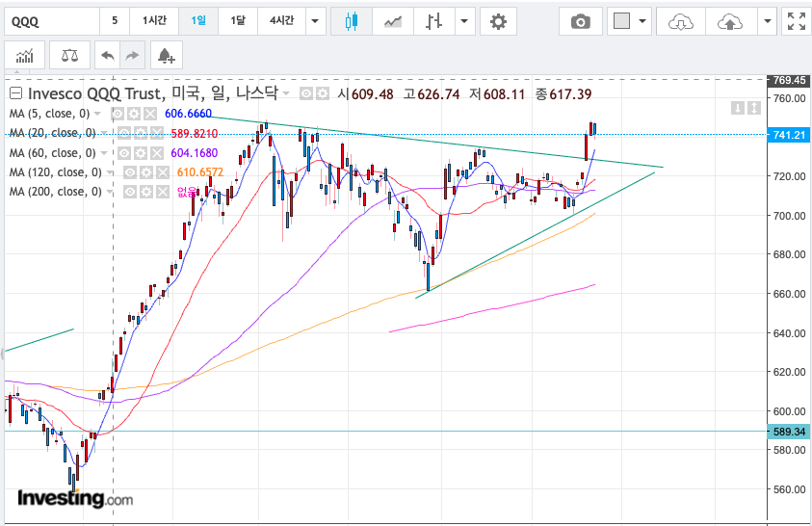The height and width of the screenshot is (526, 812).
Task: Expand the time interval dropdown arrow
Action: (315, 21)
